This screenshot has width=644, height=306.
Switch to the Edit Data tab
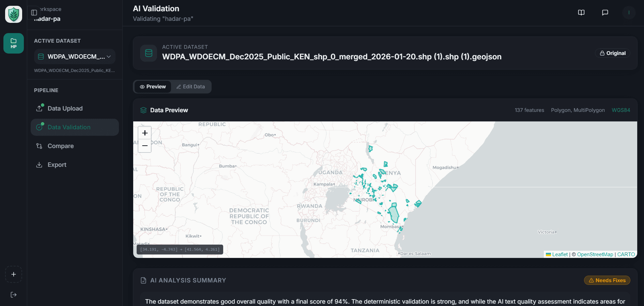click(x=191, y=87)
